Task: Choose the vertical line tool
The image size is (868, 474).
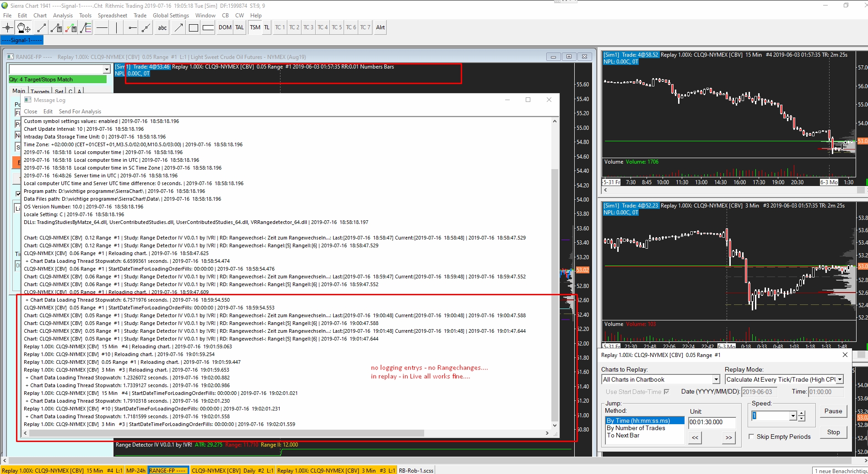Action: point(117,28)
